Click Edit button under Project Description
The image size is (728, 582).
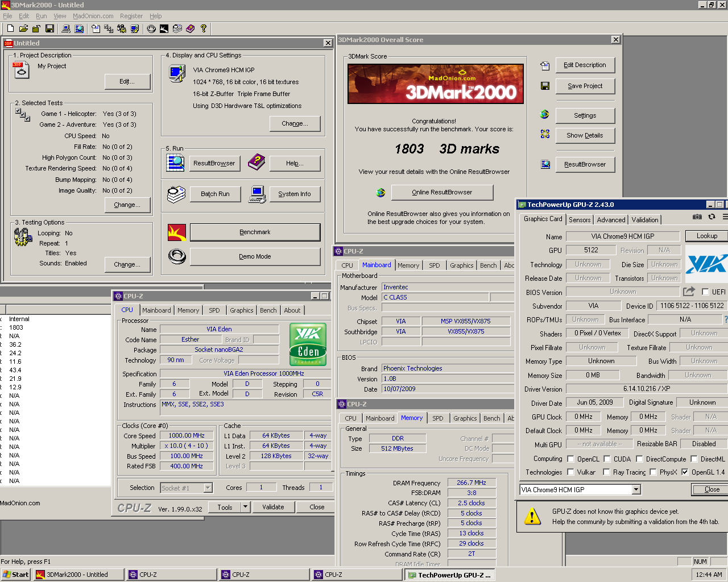tap(127, 81)
